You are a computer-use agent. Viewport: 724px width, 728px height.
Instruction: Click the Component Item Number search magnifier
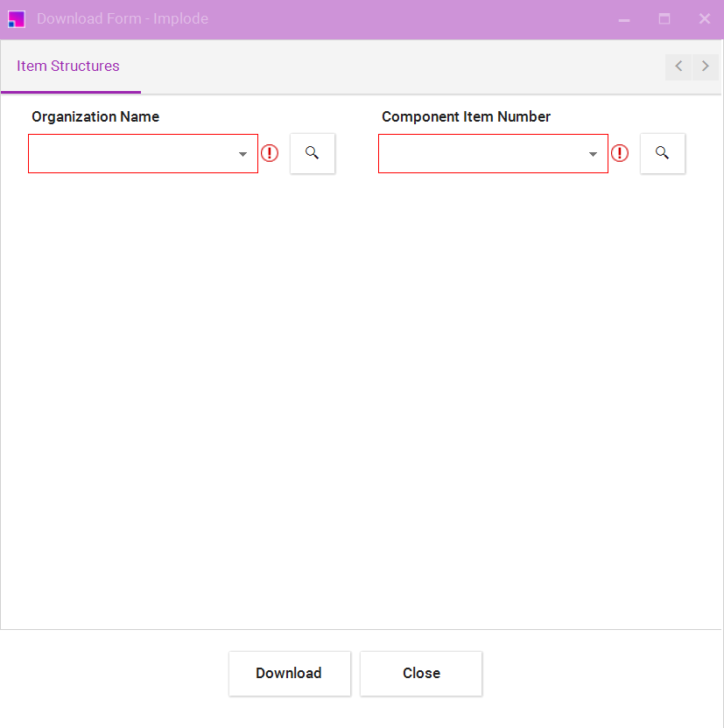click(663, 153)
